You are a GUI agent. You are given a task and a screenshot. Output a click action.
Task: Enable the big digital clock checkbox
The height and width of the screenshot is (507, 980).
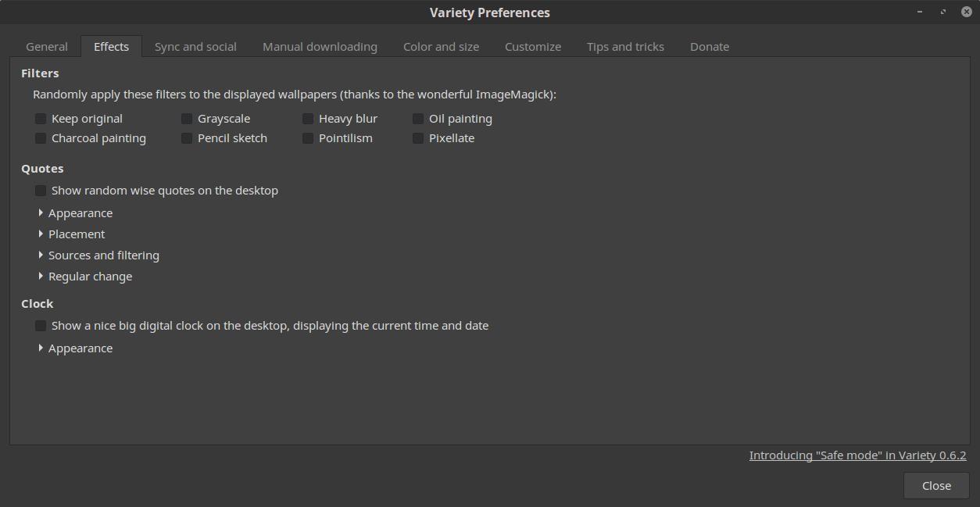[41, 326]
